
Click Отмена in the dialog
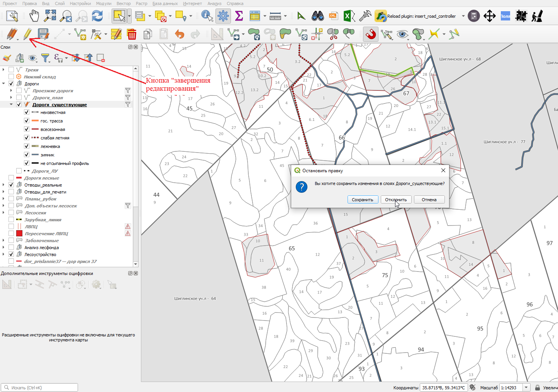[x=429, y=200]
